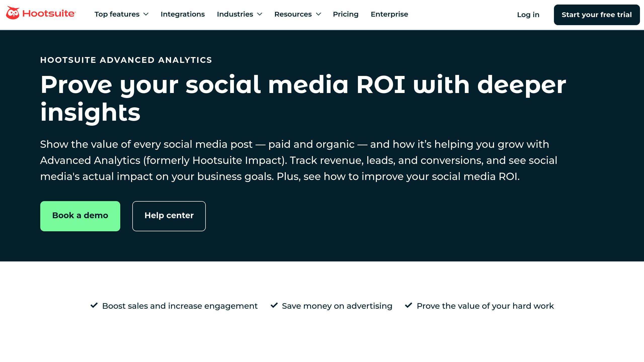This screenshot has width=644, height=362.
Task: Select Enterprise menu item
Action: pos(389,14)
